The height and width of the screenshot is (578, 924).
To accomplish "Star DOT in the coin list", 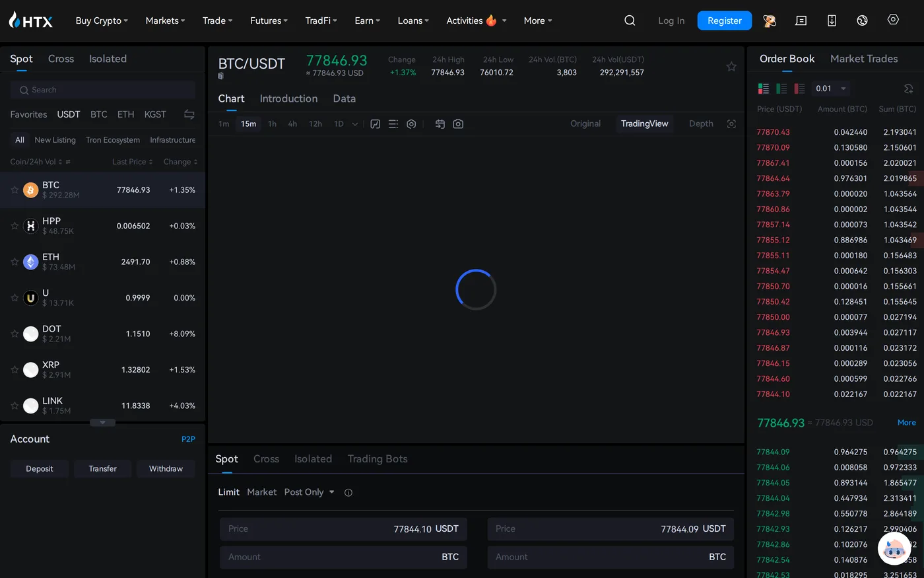I will click(x=15, y=334).
